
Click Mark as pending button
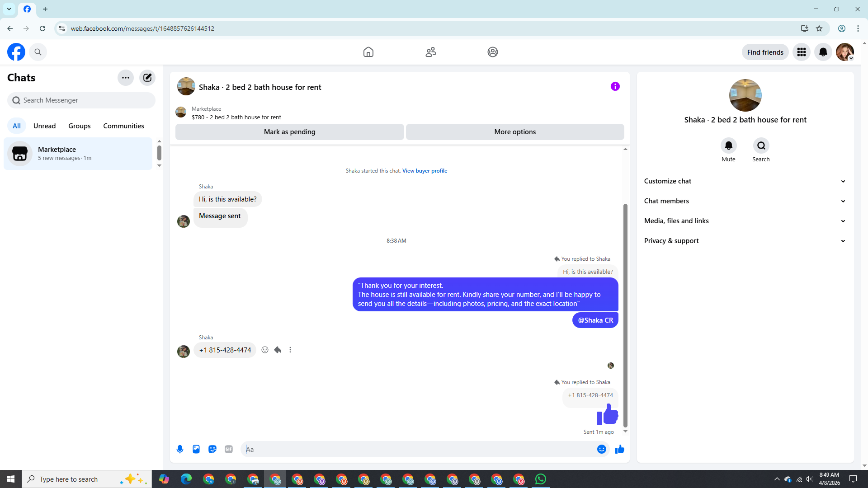pyautogui.click(x=289, y=132)
